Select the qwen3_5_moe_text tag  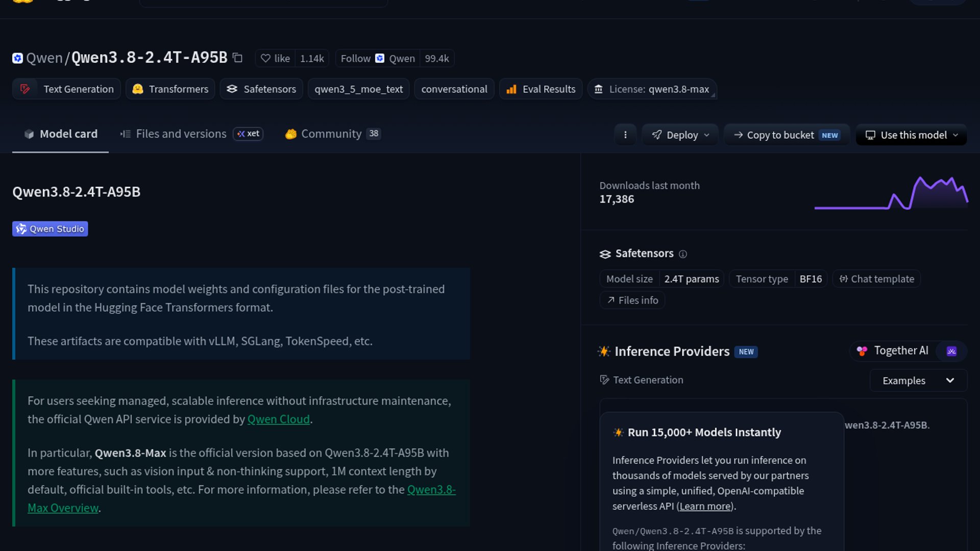[358, 89]
